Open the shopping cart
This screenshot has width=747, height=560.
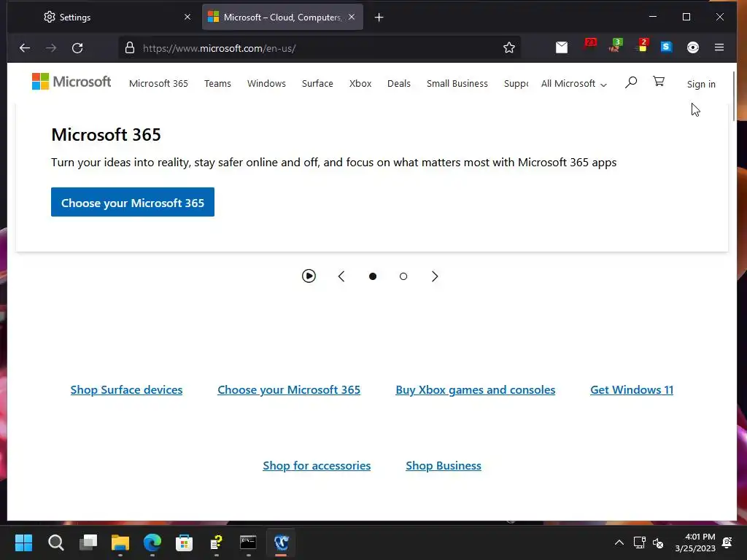(659, 82)
